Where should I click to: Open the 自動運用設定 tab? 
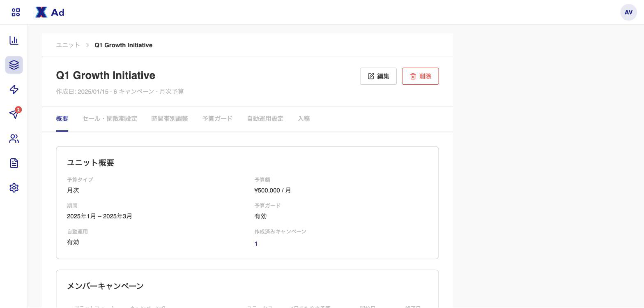(265, 119)
